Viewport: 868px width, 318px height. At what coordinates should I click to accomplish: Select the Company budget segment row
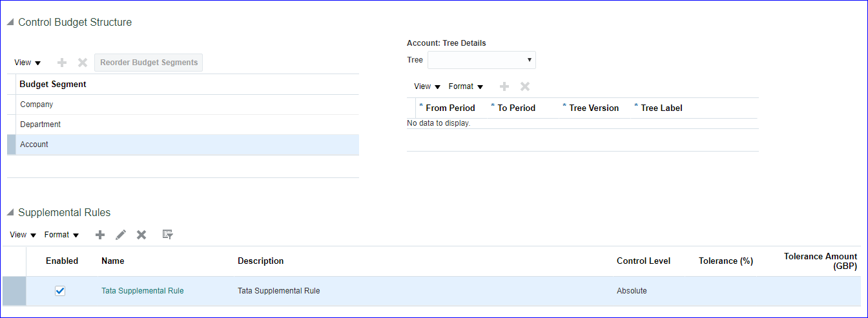tap(37, 104)
